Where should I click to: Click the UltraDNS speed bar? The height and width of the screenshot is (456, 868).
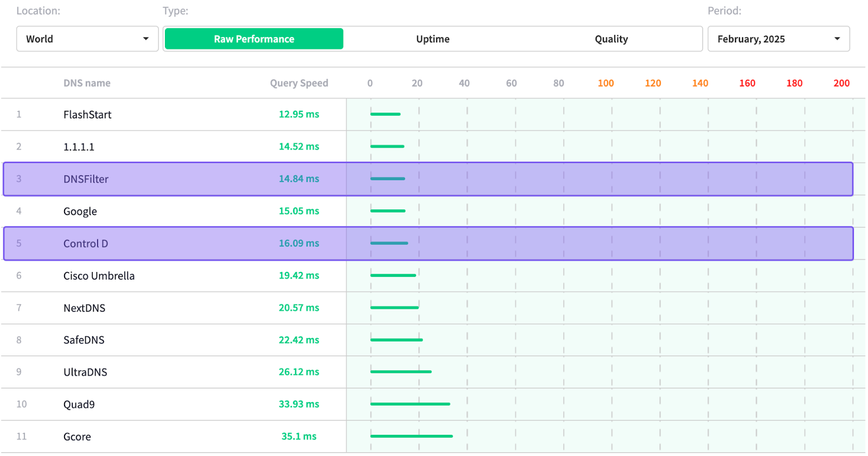tap(401, 372)
